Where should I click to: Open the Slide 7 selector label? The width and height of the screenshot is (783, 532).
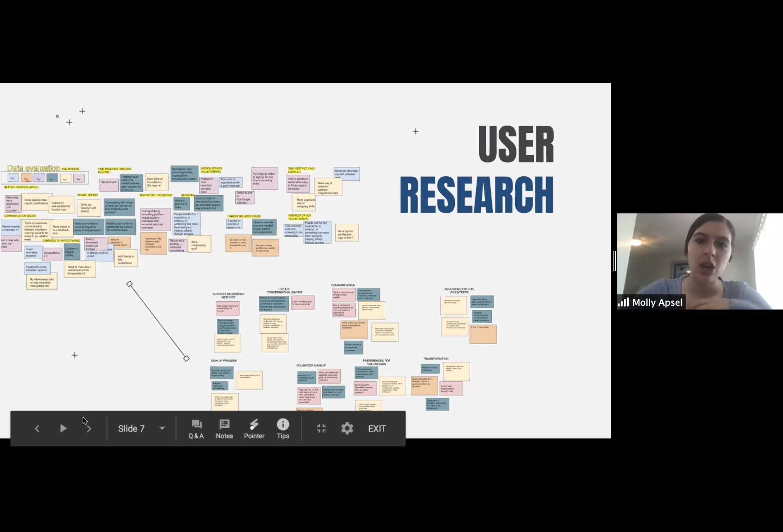click(x=131, y=429)
